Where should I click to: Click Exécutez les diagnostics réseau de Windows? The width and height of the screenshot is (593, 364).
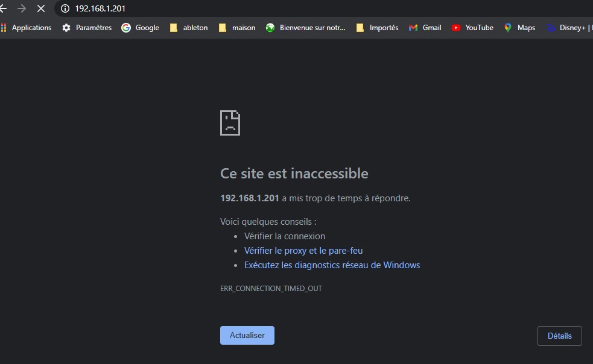tap(332, 265)
